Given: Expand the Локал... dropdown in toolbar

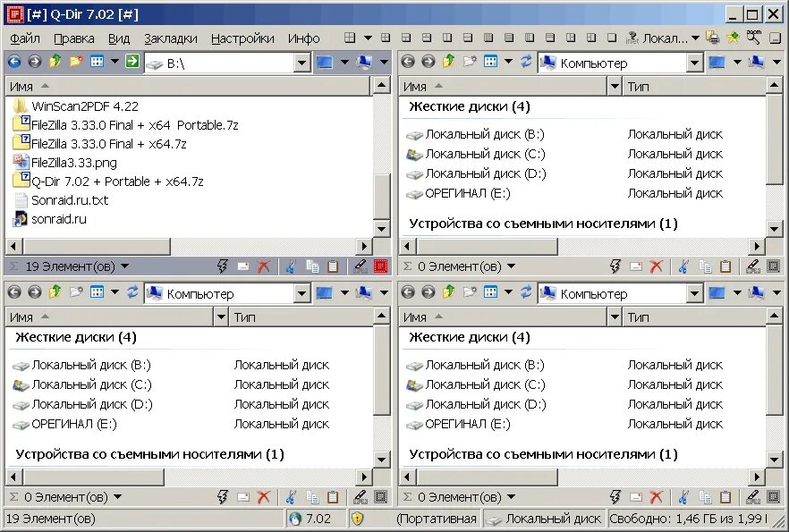Looking at the screenshot, I should point(695,38).
